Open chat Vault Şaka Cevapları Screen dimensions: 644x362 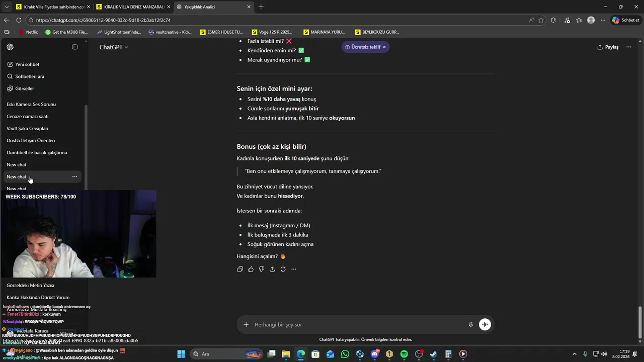[27, 128]
